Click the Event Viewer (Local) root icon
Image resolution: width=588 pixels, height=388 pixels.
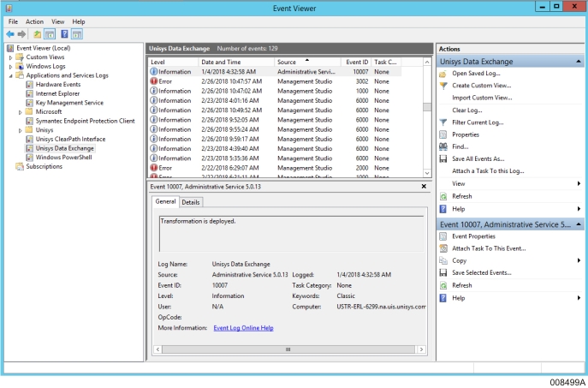click(x=10, y=48)
